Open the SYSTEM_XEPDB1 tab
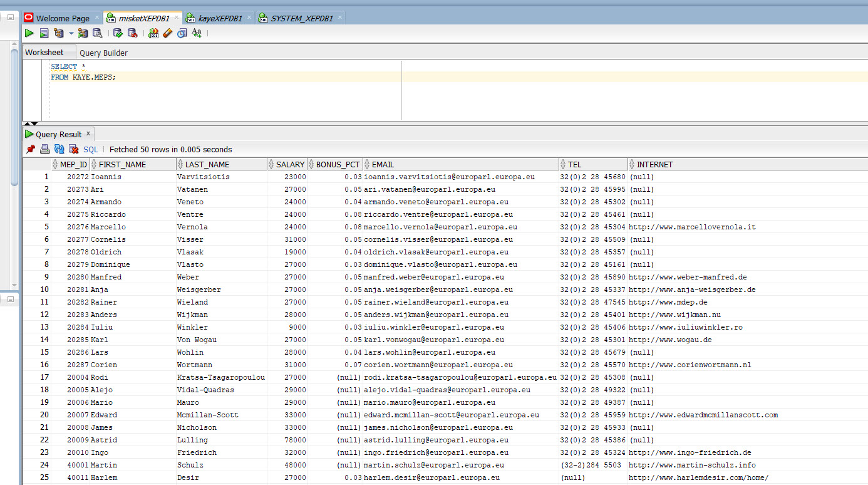This screenshot has width=868, height=485. pos(302,18)
